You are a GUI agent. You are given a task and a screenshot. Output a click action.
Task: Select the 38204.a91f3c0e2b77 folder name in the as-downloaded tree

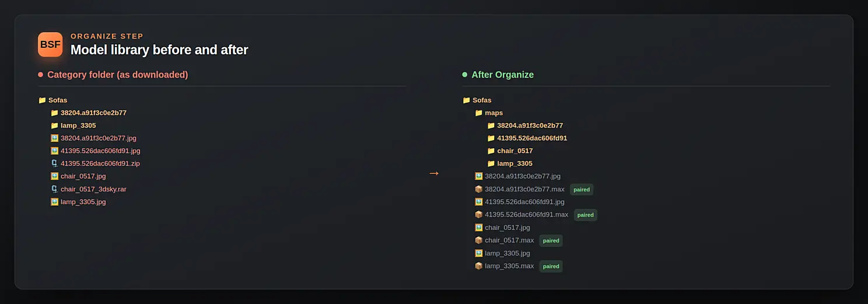(93, 113)
